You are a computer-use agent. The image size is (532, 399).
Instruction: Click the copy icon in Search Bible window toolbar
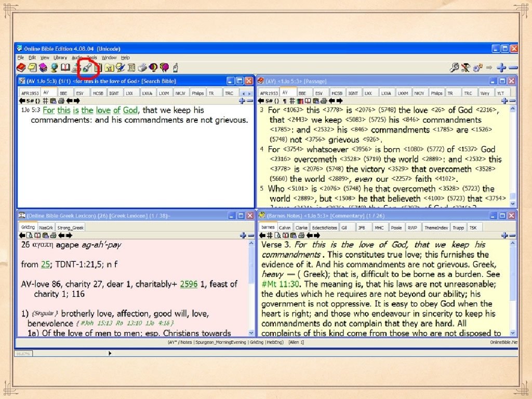[53, 101]
